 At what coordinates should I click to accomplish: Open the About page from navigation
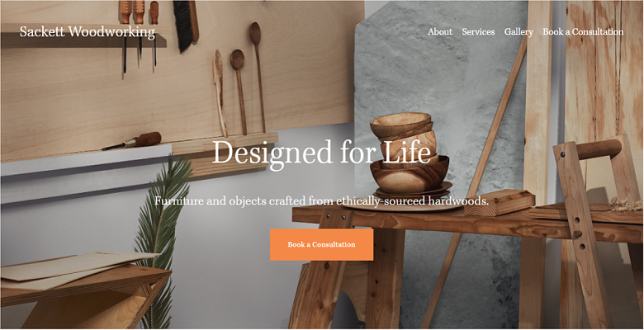(440, 31)
